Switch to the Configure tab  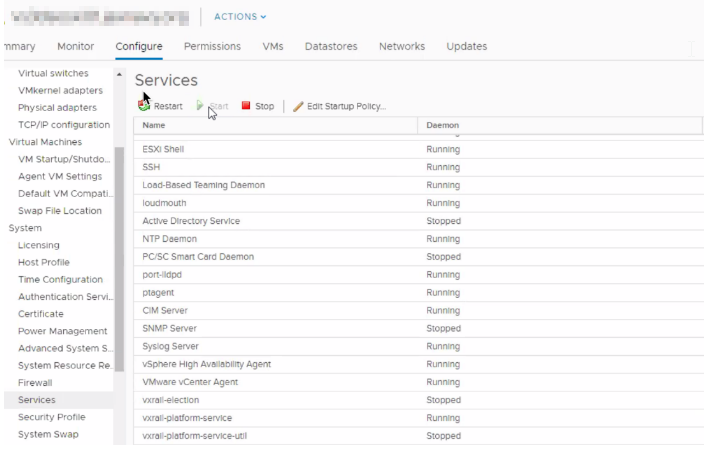pos(139,46)
